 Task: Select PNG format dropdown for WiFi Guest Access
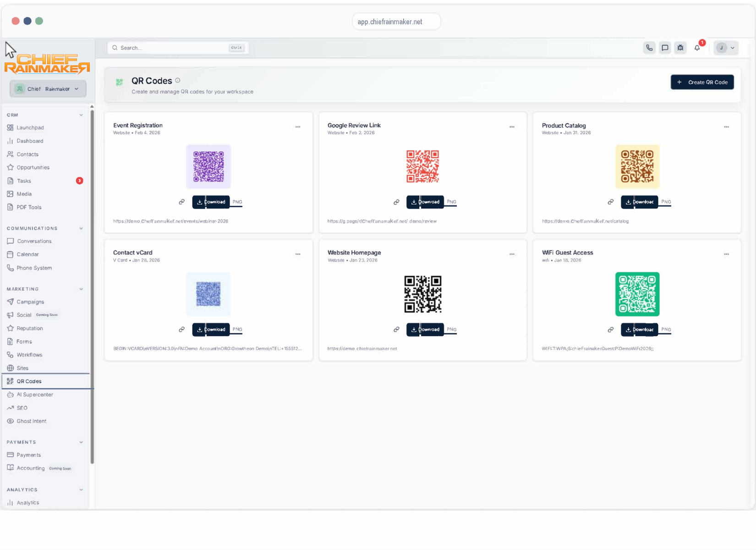point(666,330)
